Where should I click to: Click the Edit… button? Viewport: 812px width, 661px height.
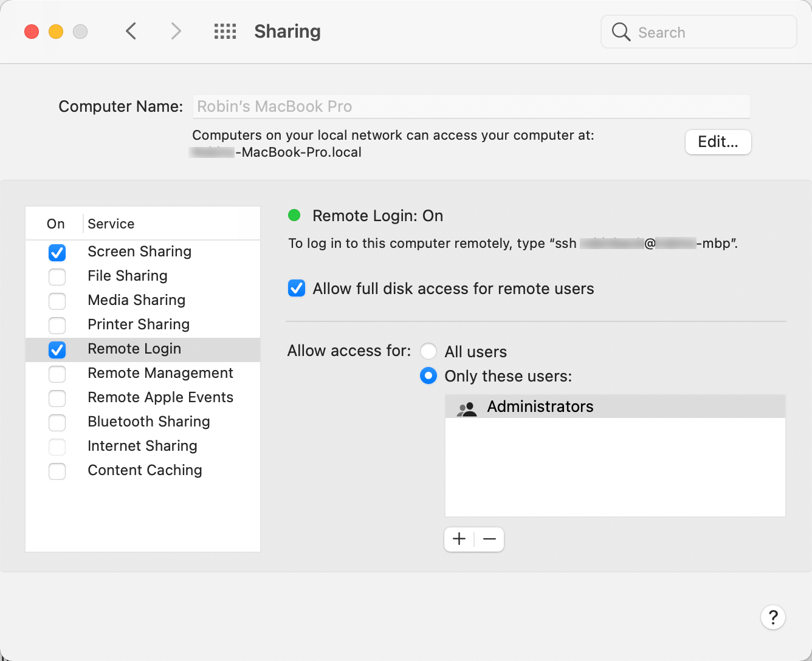[718, 142]
